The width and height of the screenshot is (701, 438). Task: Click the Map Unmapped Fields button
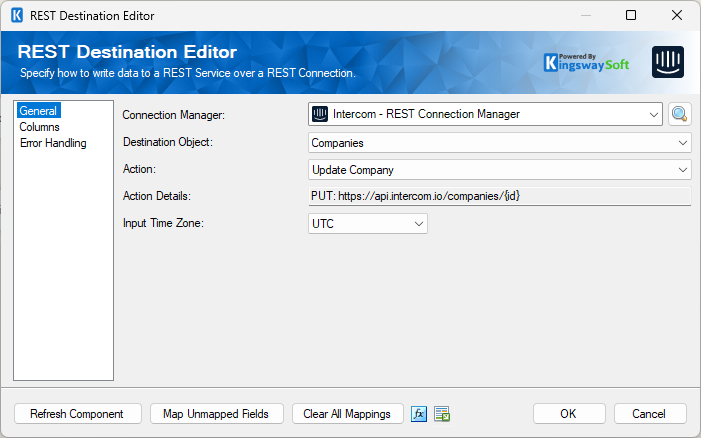pos(217,414)
